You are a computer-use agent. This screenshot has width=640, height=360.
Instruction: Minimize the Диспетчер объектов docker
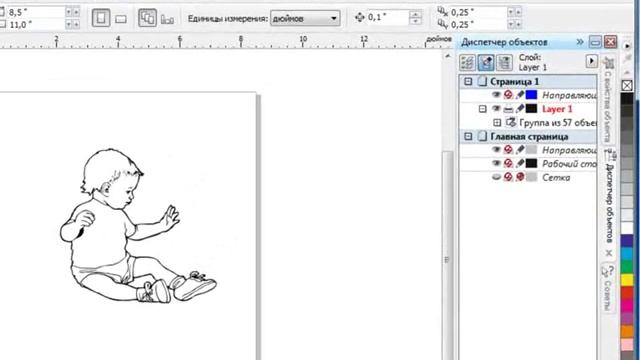click(595, 42)
